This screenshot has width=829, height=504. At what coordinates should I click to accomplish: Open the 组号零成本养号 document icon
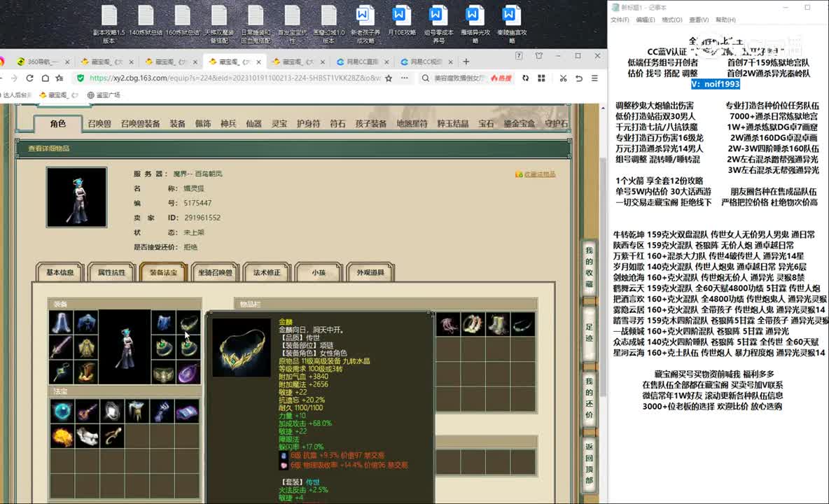(438, 24)
